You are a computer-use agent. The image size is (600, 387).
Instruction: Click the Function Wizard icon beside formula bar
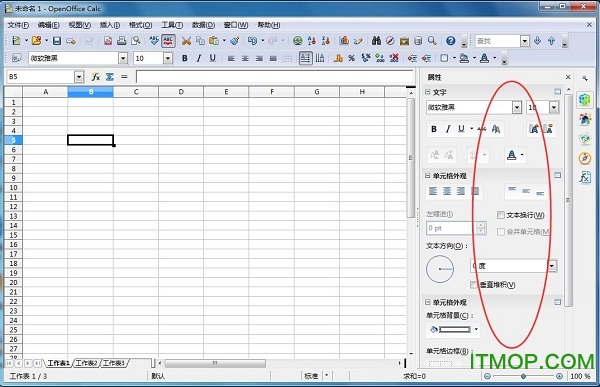coord(95,77)
